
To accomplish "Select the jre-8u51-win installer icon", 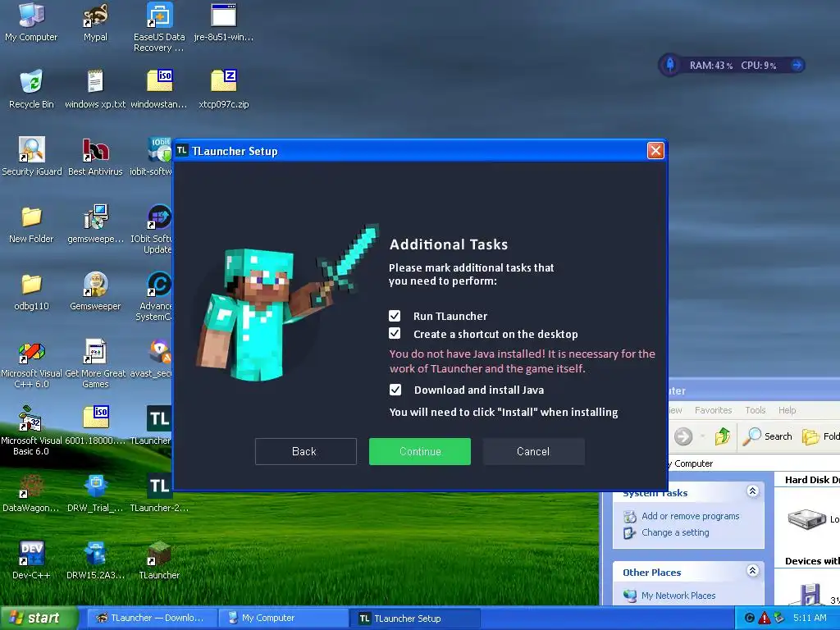I will (224, 22).
